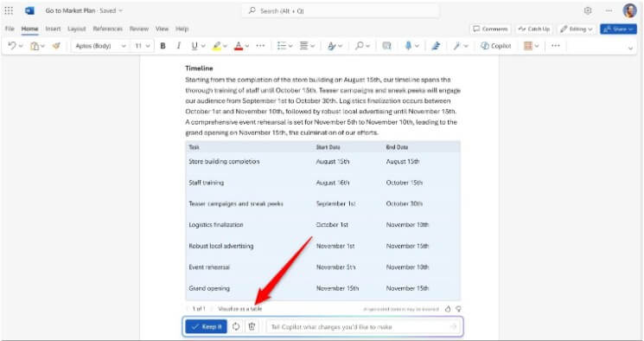Click the 'Logistics finalization' table cell
644x341 pixels.
coord(216,225)
